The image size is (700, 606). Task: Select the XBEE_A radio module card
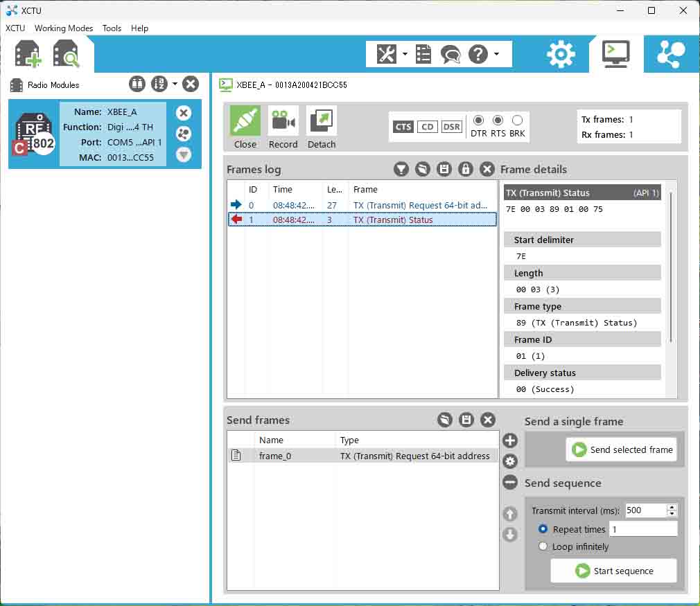pyautogui.click(x=105, y=134)
